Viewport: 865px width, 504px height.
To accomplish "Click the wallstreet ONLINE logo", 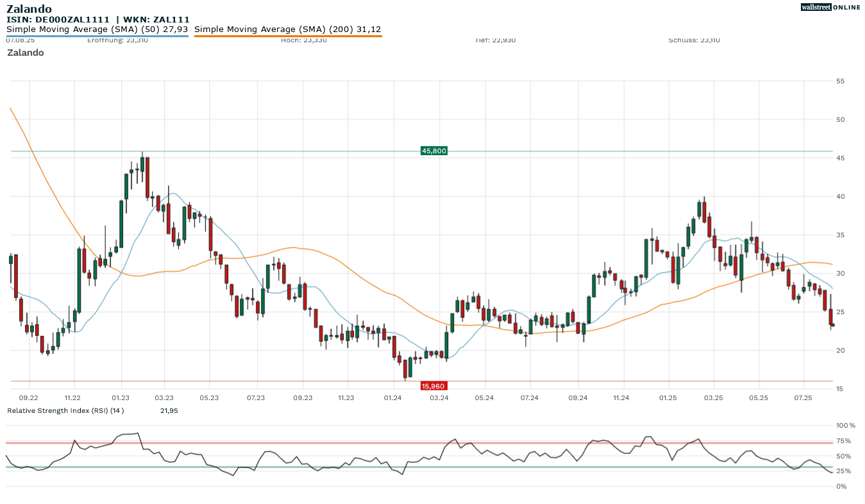I will (x=830, y=7).
